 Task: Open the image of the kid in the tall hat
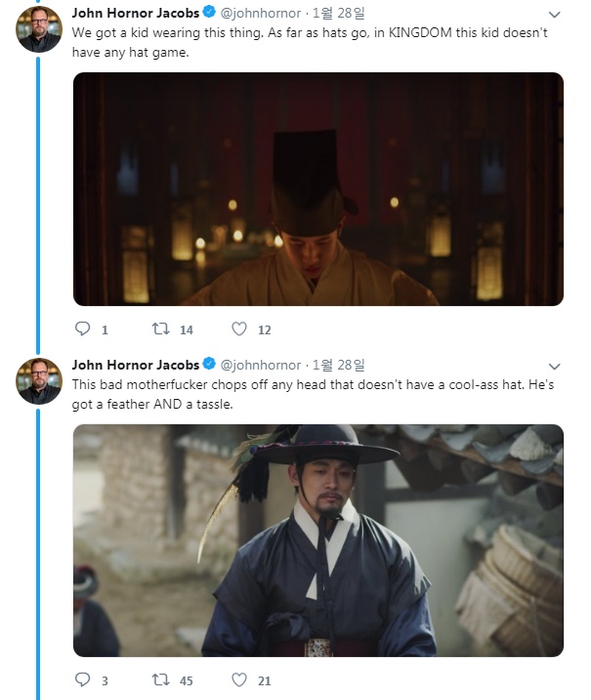point(318,189)
